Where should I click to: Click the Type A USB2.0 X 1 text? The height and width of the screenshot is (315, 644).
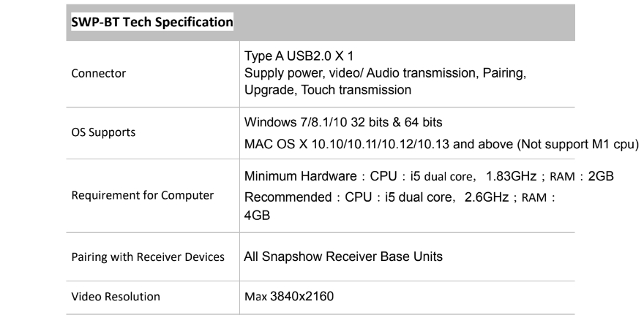click(x=299, y=56)
